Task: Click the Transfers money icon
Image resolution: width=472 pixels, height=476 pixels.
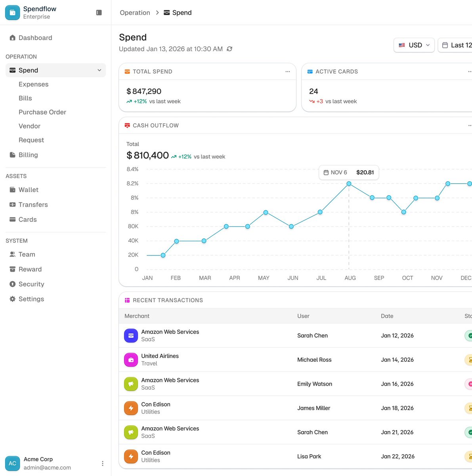Action: tap(12, 205)
